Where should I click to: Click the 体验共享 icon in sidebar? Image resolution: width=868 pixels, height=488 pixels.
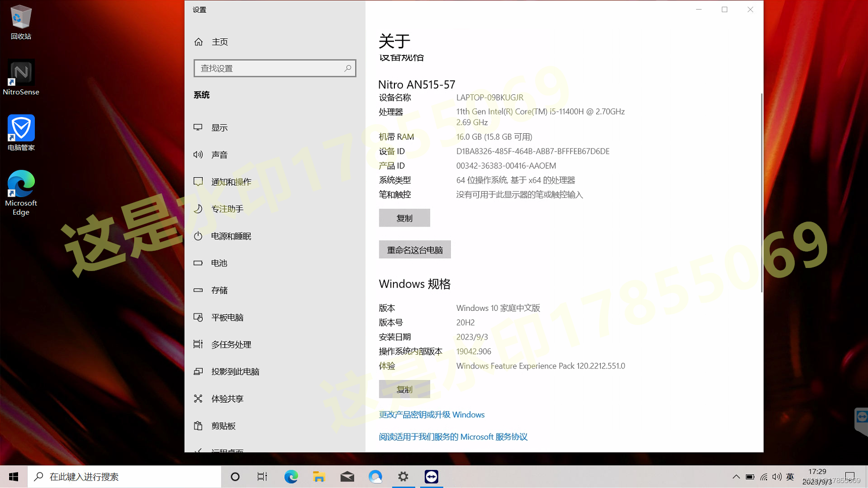(x=198, y=399)
